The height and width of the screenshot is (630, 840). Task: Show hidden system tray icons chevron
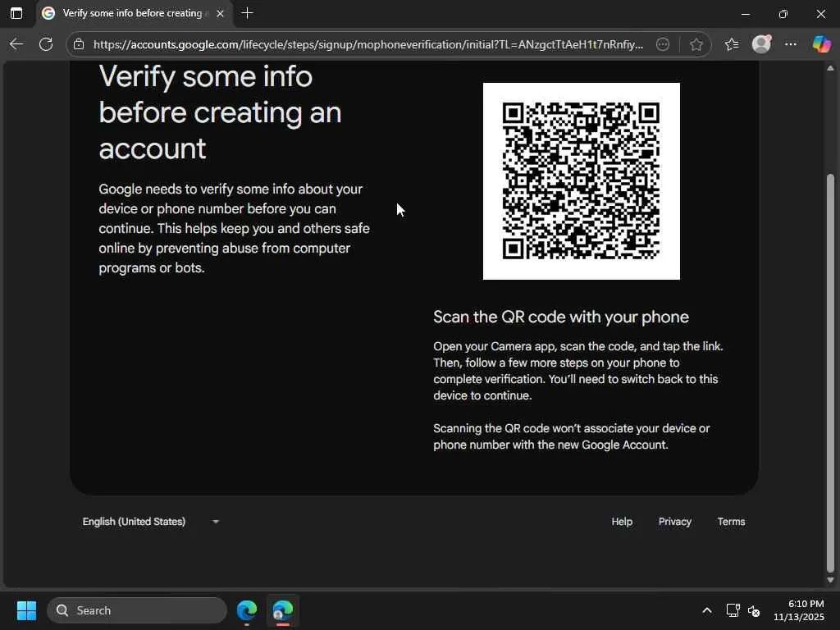(706, 610)
